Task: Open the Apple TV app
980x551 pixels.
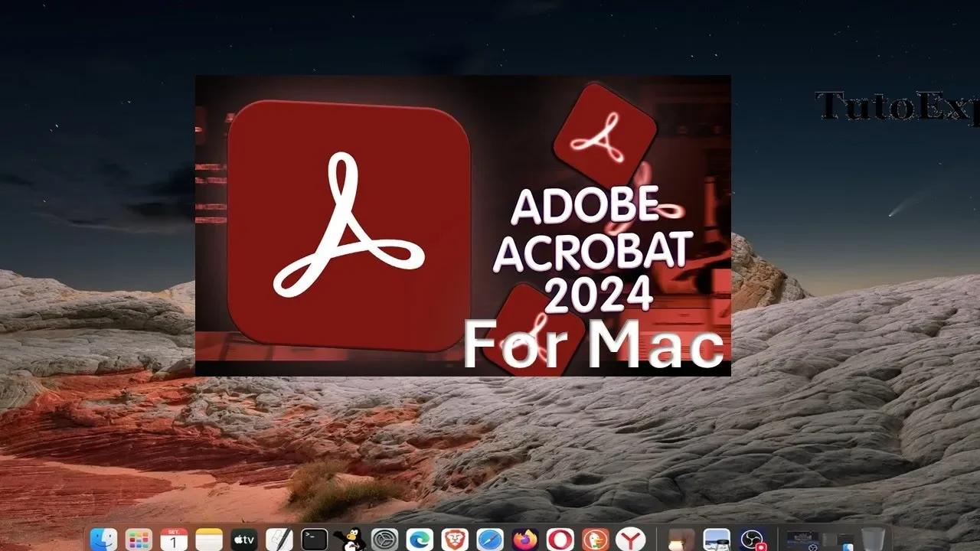Action: click(x=243, y=540)
